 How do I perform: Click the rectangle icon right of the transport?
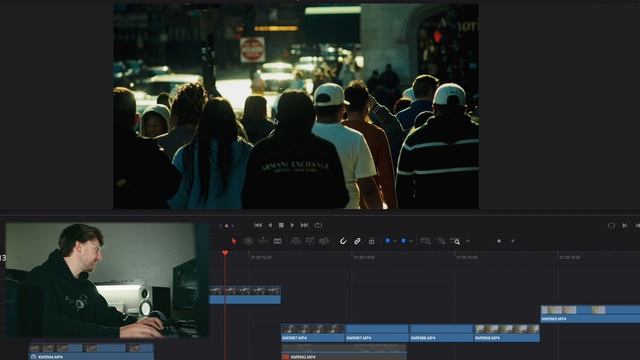point(611,225)
